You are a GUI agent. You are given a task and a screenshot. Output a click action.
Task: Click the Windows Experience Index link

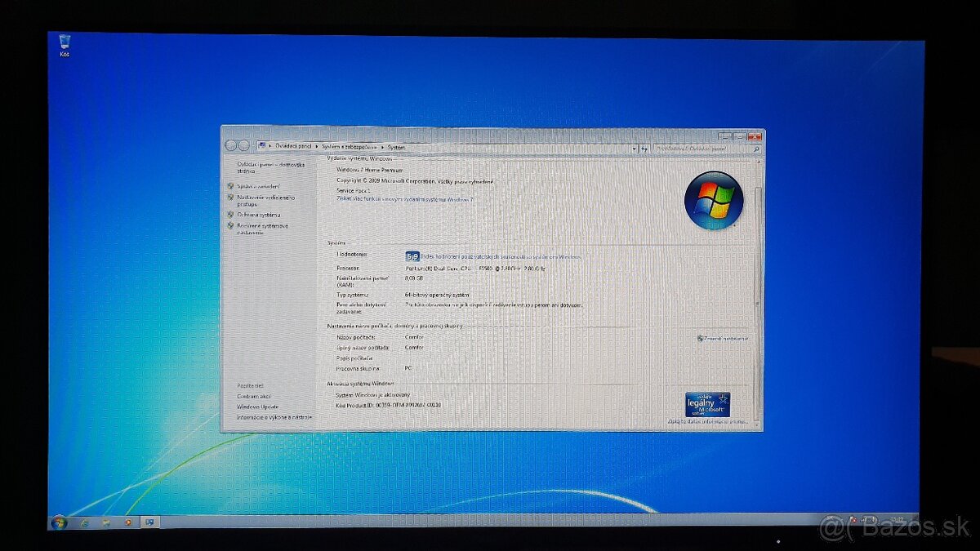click(500, 256)
